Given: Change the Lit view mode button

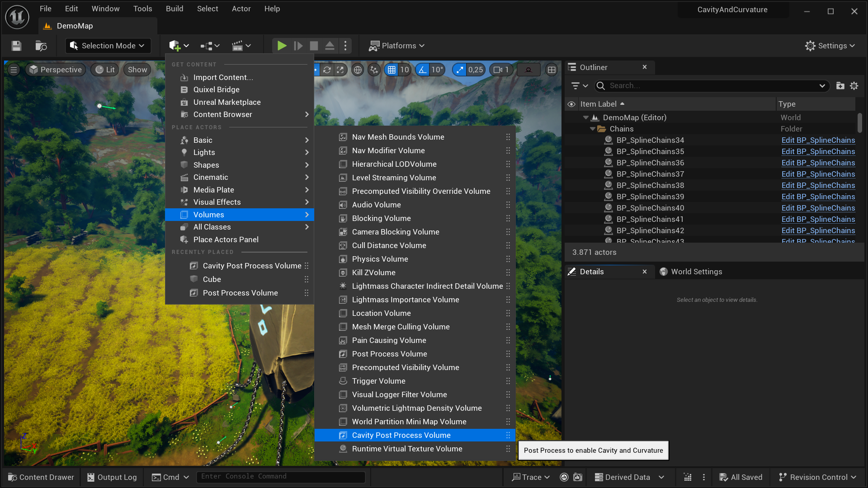Looking at the screenshot, I should (105, 70).
